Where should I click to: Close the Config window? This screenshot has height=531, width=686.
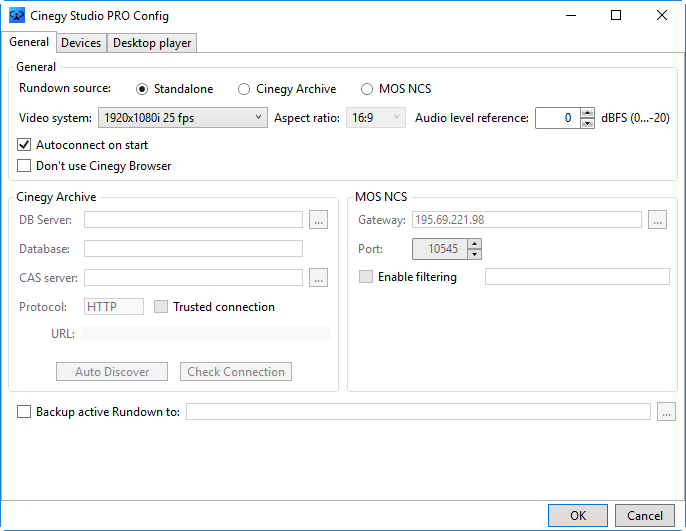(x=662, y=16)
